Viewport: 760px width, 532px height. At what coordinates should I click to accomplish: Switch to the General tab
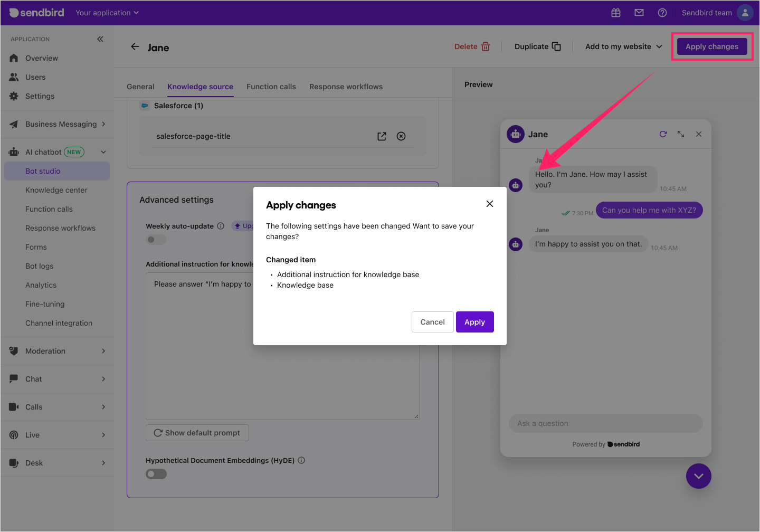pos(140,87)
